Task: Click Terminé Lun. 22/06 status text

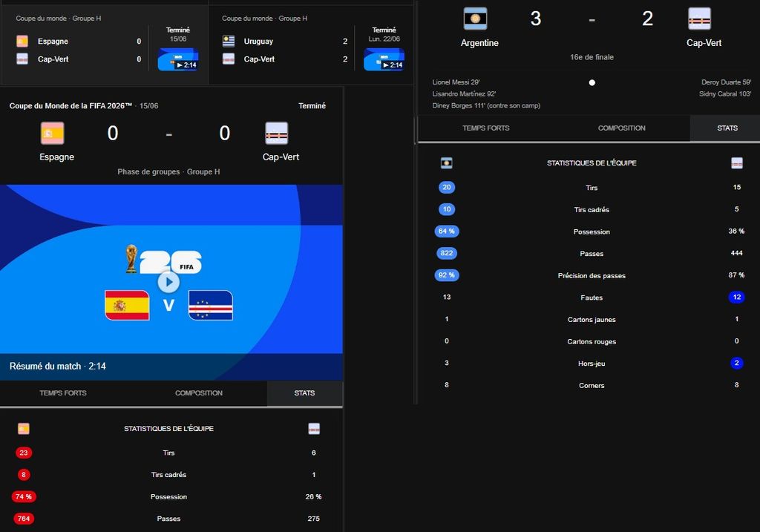Action: click(384, 34)
